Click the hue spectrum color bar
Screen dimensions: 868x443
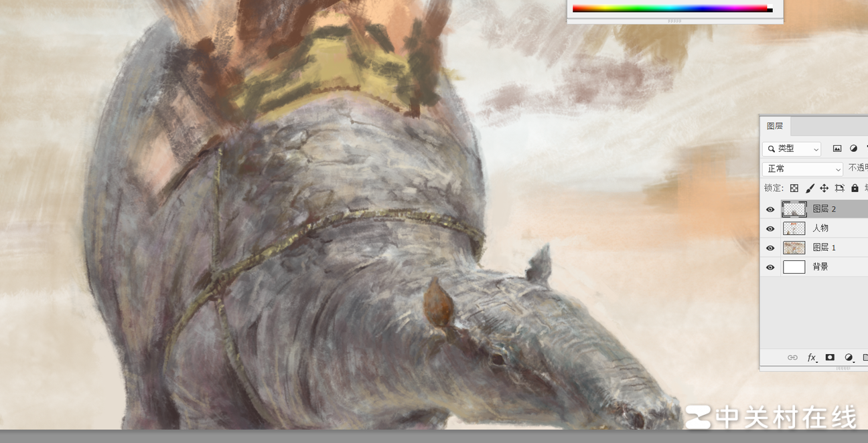tap(670, 9)
